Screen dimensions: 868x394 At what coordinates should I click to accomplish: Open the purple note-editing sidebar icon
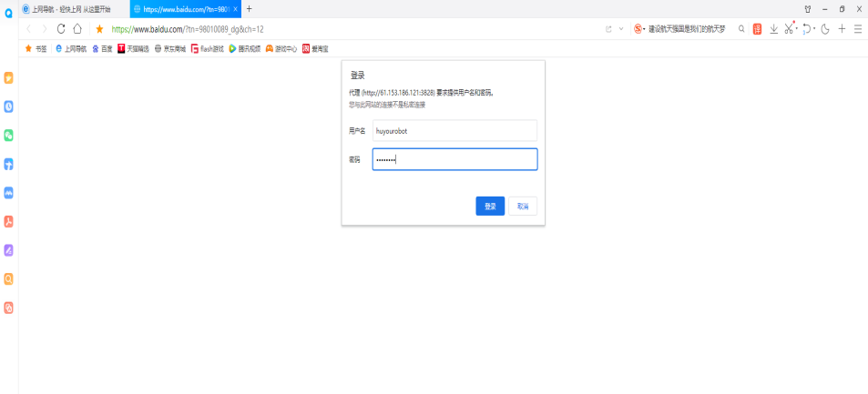click(x=8, y=250)
